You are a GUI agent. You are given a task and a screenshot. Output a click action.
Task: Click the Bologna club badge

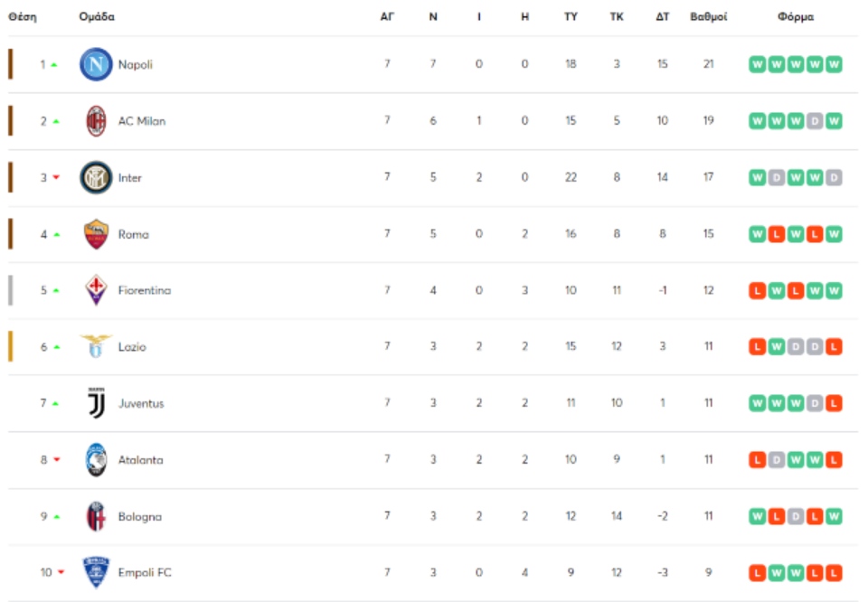pyautogui.click(x=96, y=516)
